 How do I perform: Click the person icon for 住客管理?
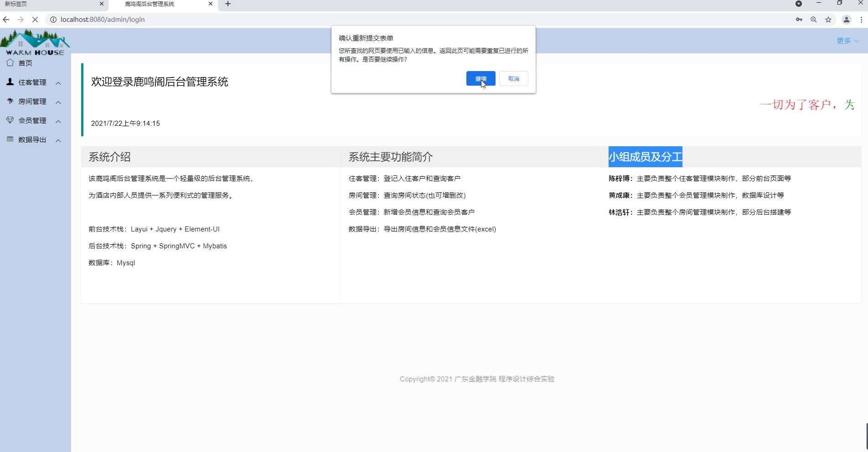pyautogui.click(x=10, y=82)
